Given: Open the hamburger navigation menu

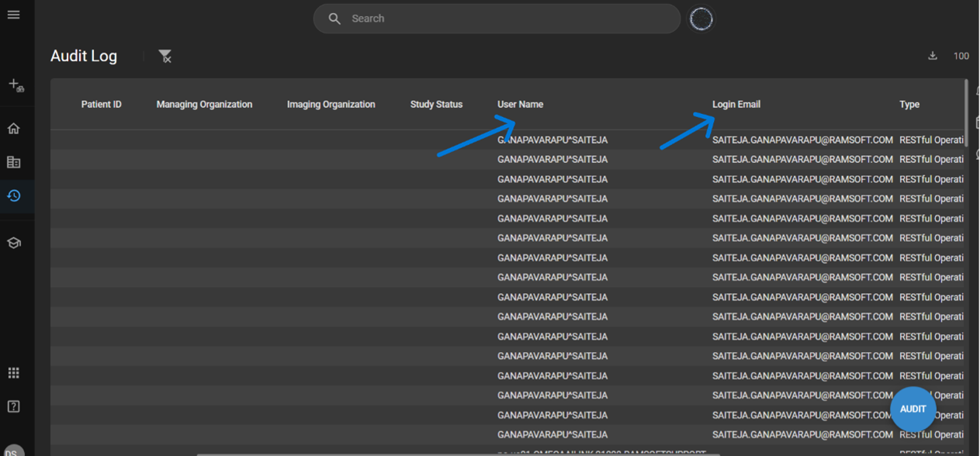Looking at the screenshot, I should pyautogui.click(x=14, y=15).
